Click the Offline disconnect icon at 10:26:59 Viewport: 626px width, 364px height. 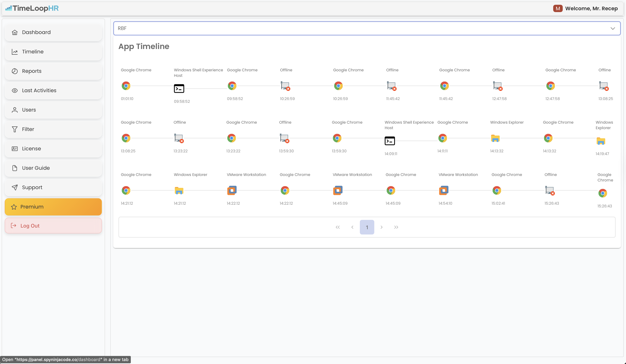tap(285, 86)
